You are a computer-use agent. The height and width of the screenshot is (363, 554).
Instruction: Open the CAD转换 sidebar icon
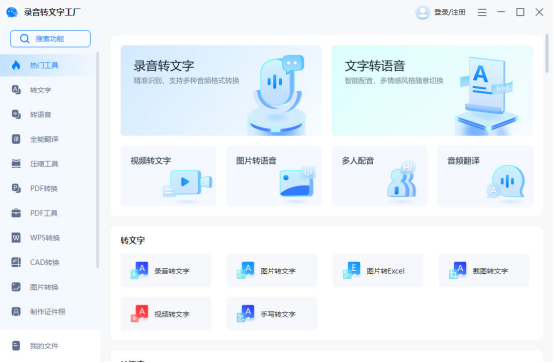16,262
